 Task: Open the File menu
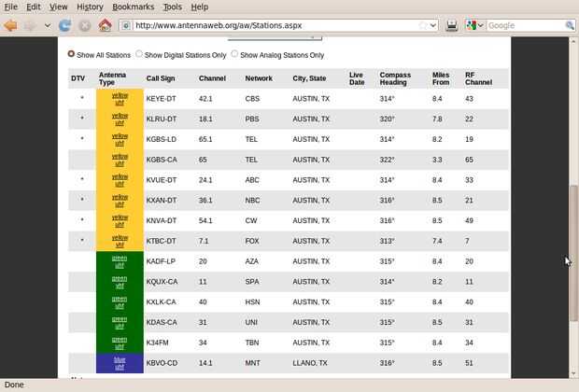[10, 7]
